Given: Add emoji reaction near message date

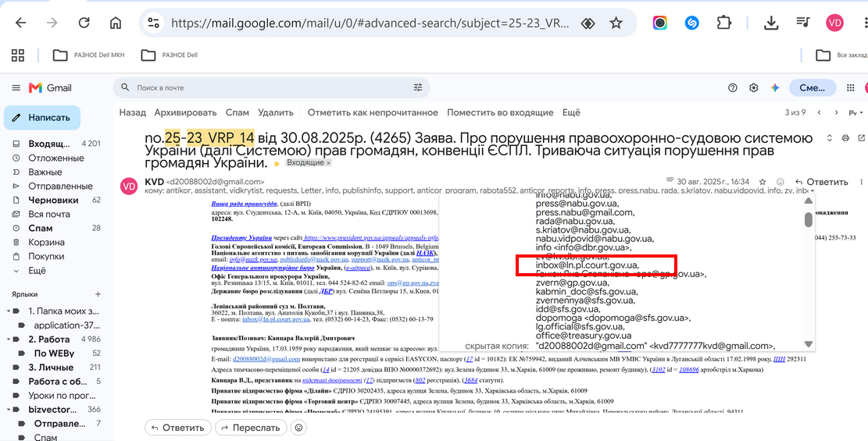Looking at the screenshot, I should click(x=780, y=182).
